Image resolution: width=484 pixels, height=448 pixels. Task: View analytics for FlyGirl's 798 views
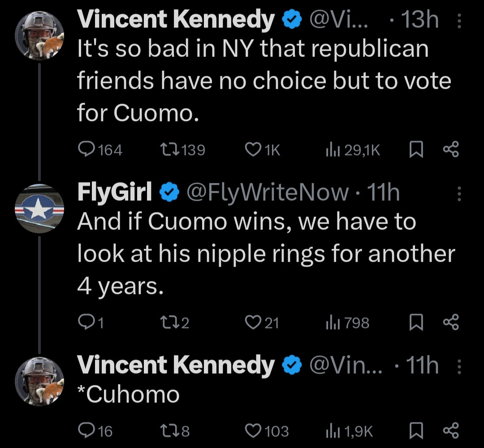334,323
